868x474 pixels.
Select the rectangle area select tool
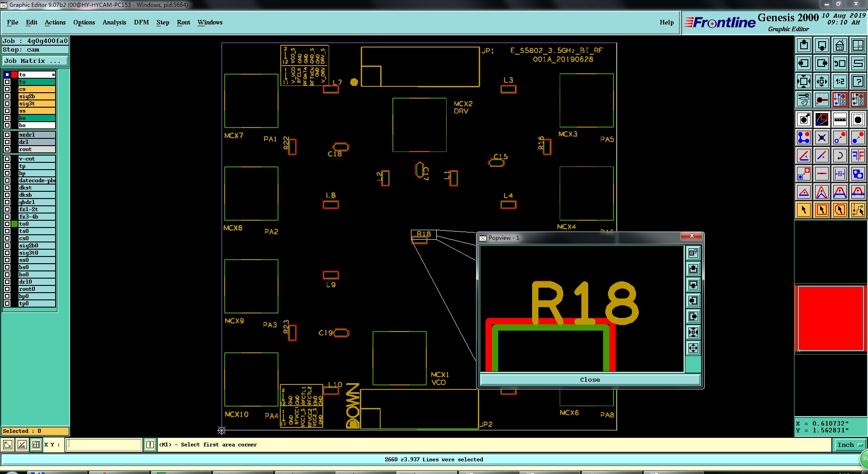point(822,210)
